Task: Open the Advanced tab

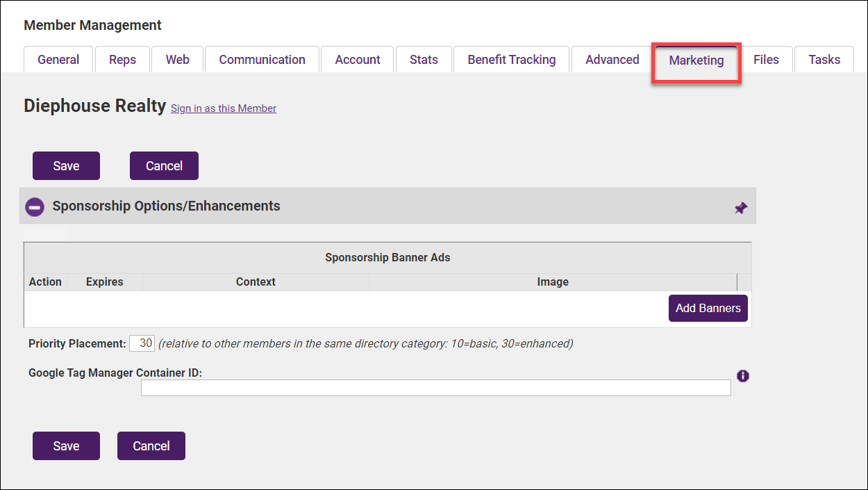Action: (x=612, y=60)
